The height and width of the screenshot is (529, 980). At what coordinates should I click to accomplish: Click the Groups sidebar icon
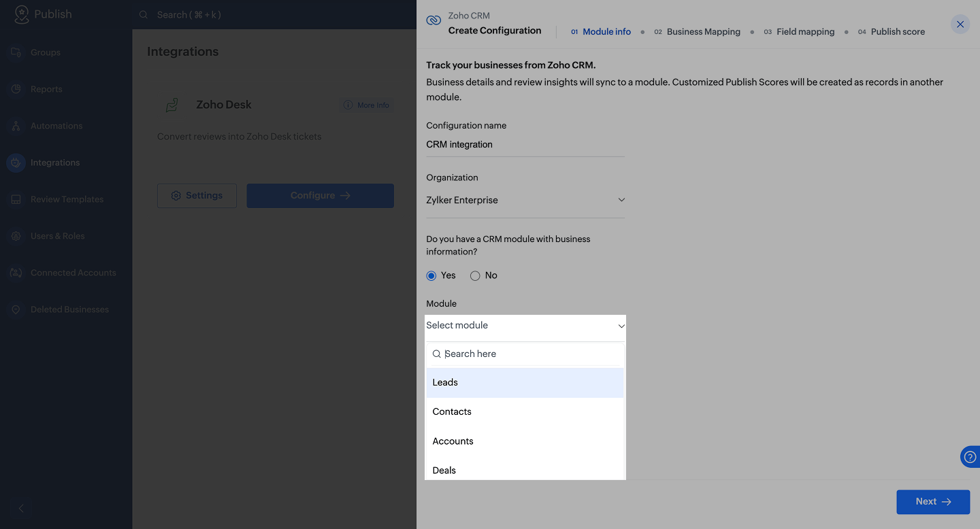[x=16, y=52]
